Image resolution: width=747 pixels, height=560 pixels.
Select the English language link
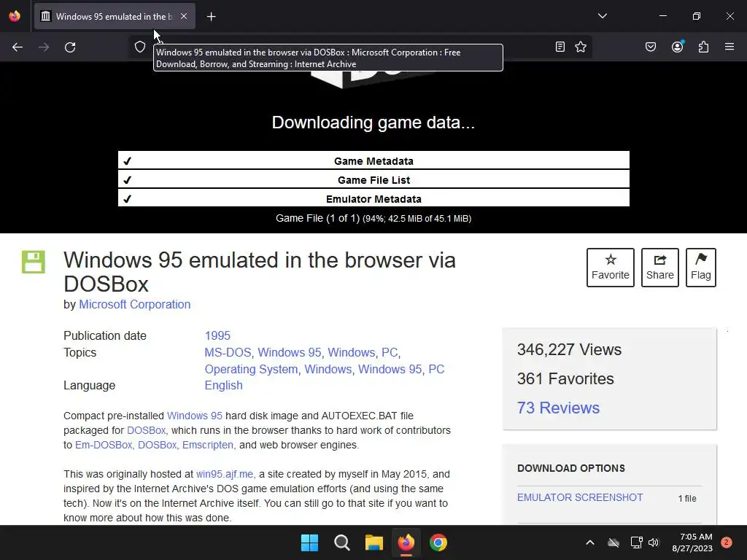click(x=223, y=385)
